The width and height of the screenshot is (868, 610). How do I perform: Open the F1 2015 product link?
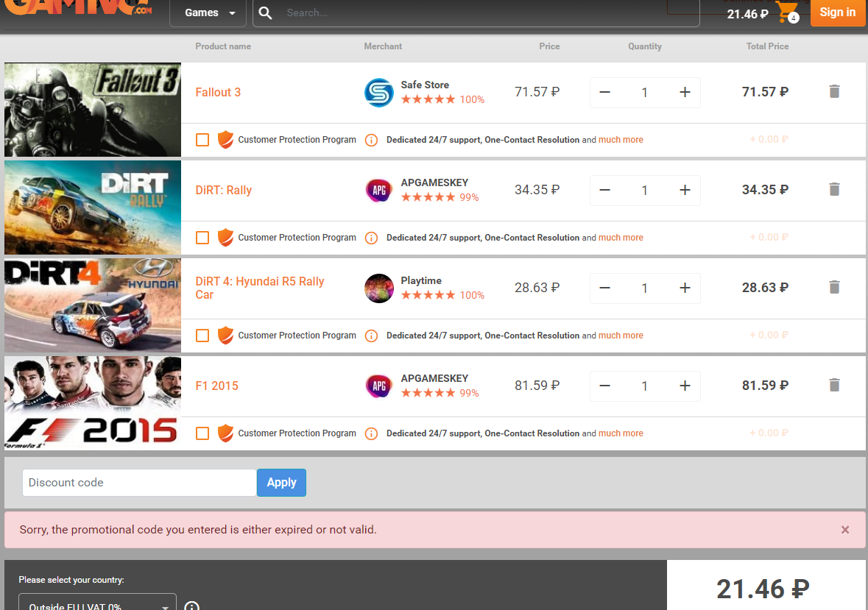tap(217, 386)
